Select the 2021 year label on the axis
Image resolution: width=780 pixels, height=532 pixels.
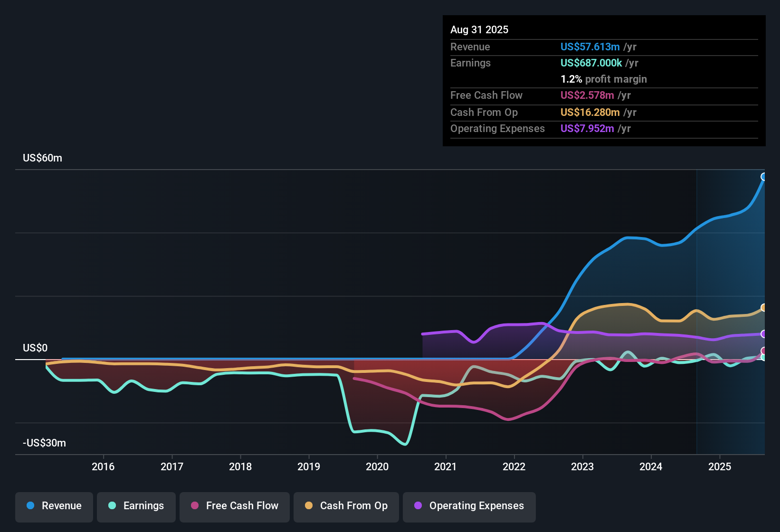(446, 467)
